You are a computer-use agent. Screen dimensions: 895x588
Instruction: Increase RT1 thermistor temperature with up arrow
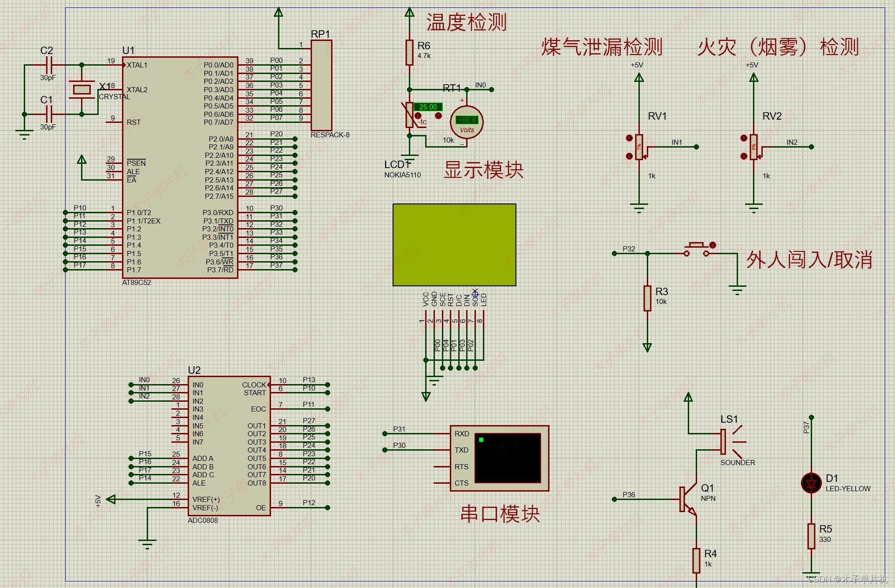(438, 115)
